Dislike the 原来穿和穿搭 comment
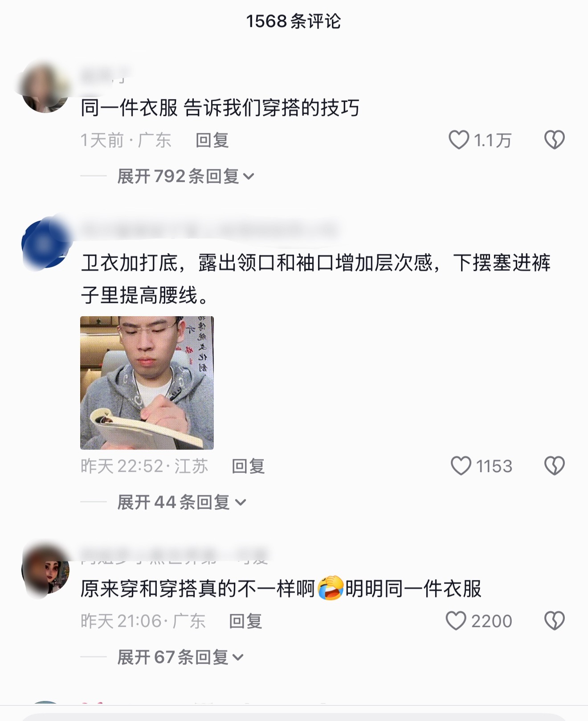Screen dimensions: 588x721 pyautogui.click(x=555, y=621)
